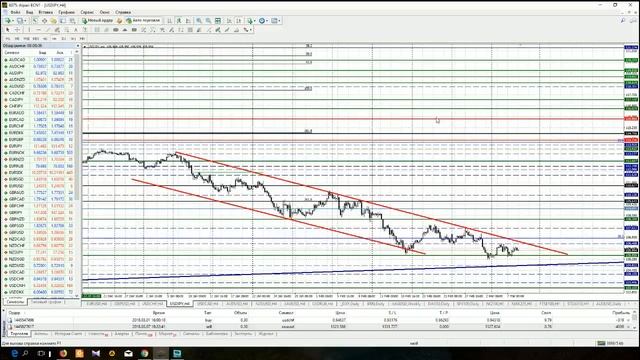640x360 pixels.
Task: Tile the chart windows
Action: 218,20
